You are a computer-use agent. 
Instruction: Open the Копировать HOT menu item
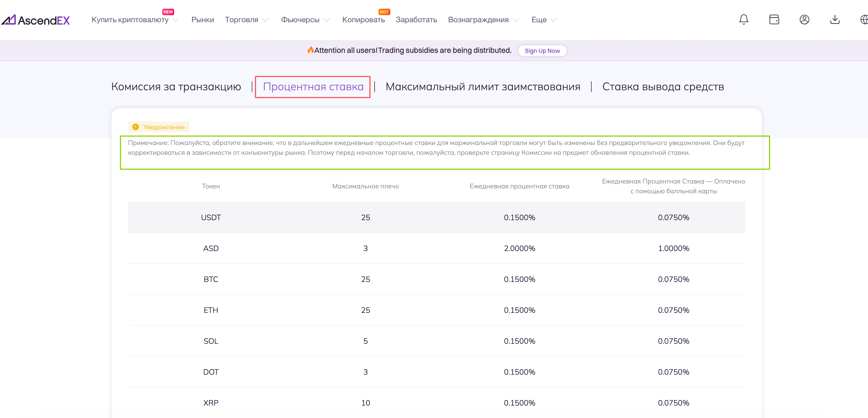point(363,20)
